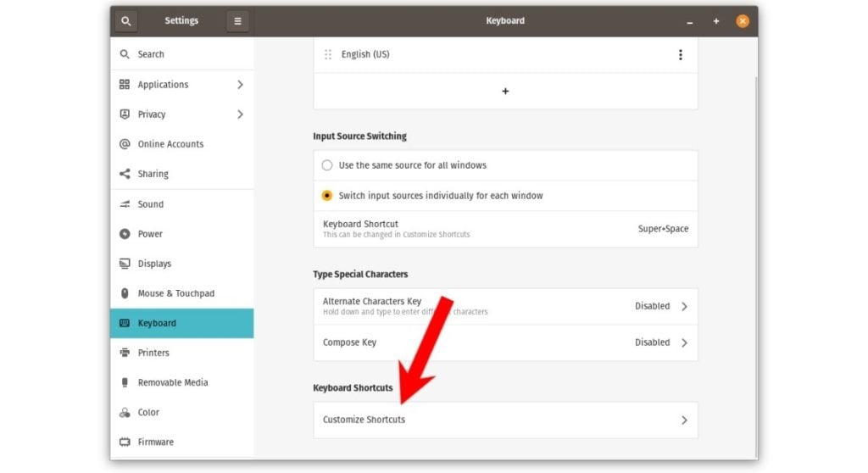Click the Printers icon in sidebar
The image size is (868, 473).
(125, 353)
